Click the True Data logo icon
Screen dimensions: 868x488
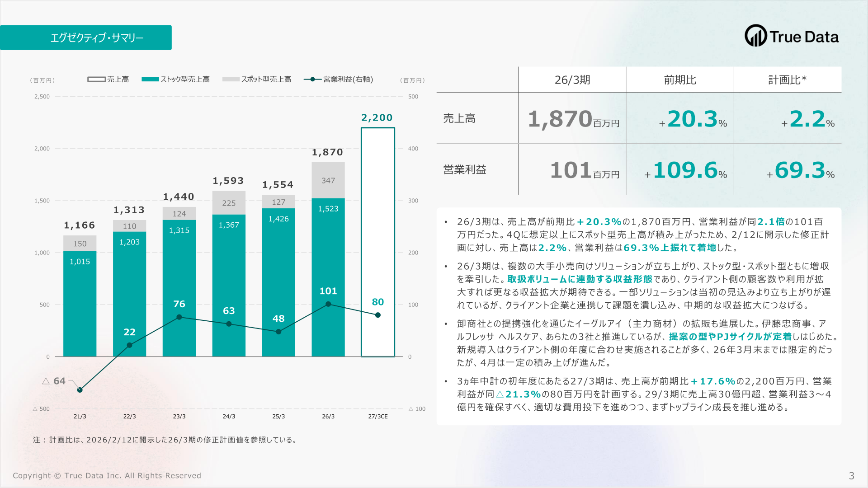pos(755,36)
